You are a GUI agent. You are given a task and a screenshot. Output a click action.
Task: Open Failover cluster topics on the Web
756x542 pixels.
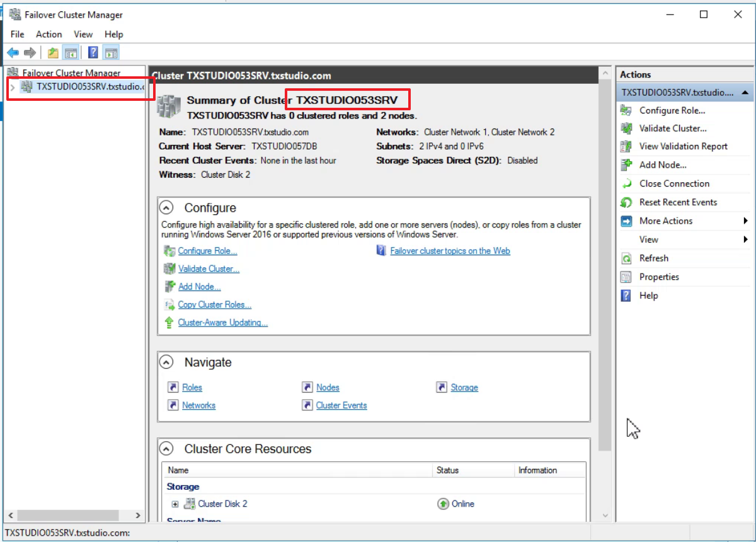click(450, 251)
